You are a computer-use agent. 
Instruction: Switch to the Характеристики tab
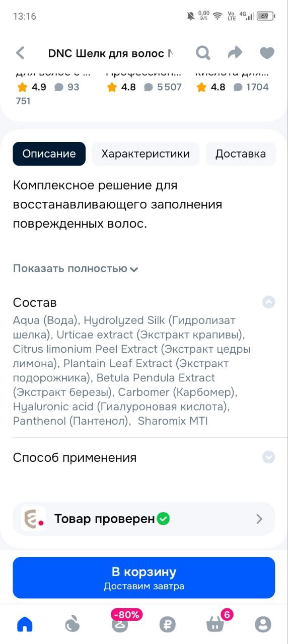coord(146,154)
